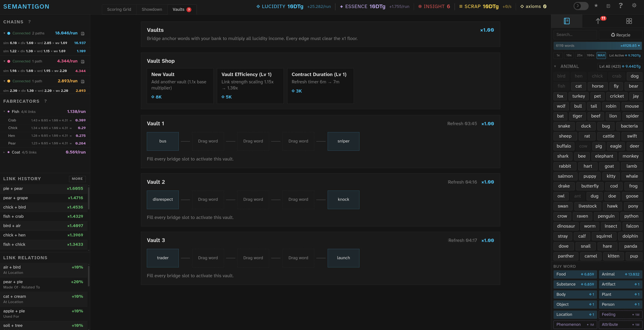
Task: Click the help icon beside Fabricators heading
Action: [x=46, y=101]
